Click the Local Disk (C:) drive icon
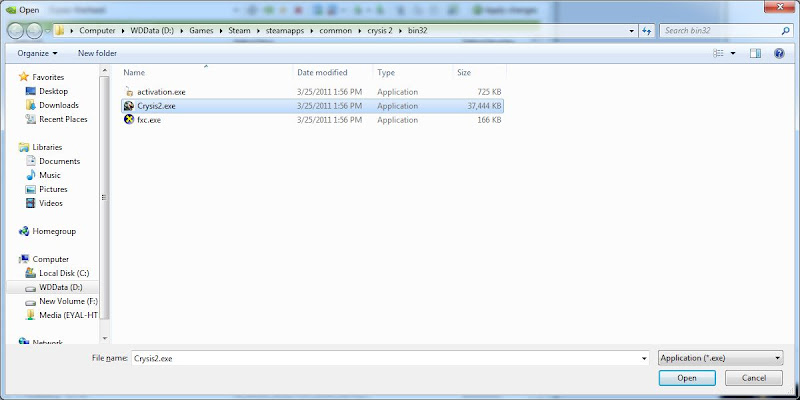 [31, 273]
